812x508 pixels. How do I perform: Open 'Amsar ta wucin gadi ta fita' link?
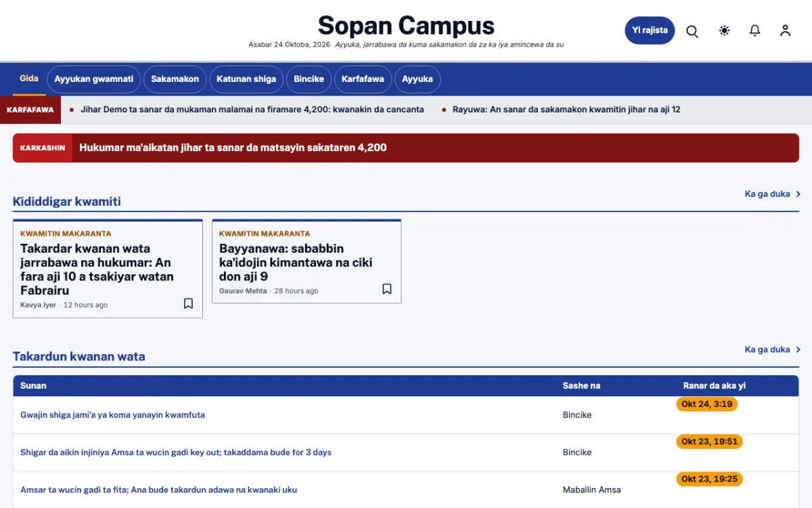click(158, 490)
